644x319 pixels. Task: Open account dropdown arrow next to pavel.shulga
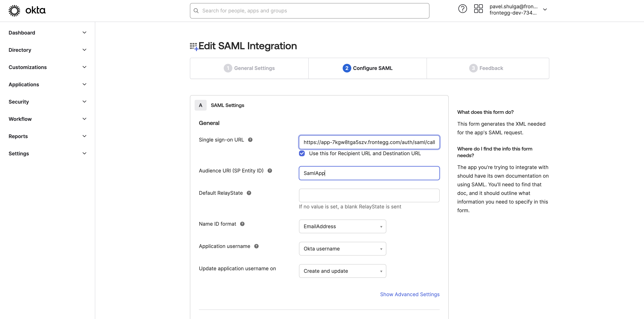tap(545, 10)
